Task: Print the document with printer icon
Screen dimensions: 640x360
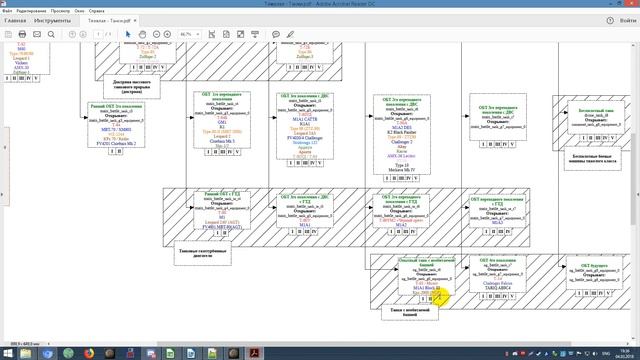Action: (x=22, y=34)
